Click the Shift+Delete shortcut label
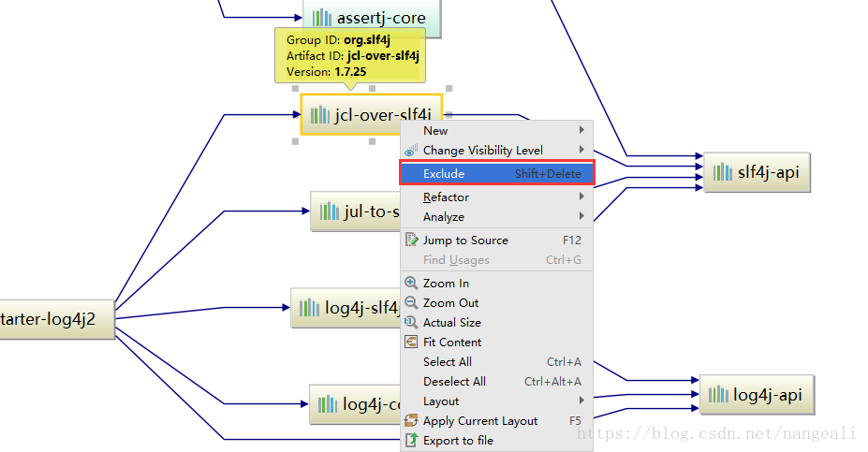The width and height of the screenshot is (868, 452). (548, 174)
